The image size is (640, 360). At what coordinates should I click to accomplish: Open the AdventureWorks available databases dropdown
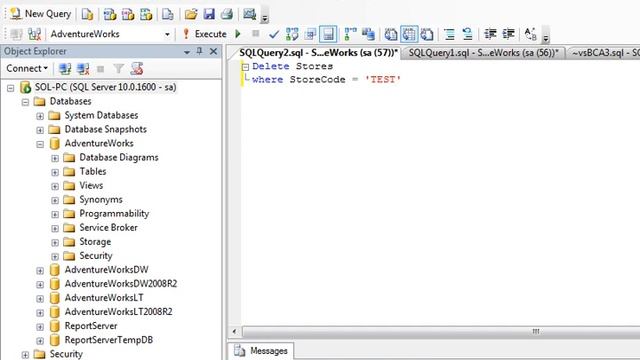point(167,34)
